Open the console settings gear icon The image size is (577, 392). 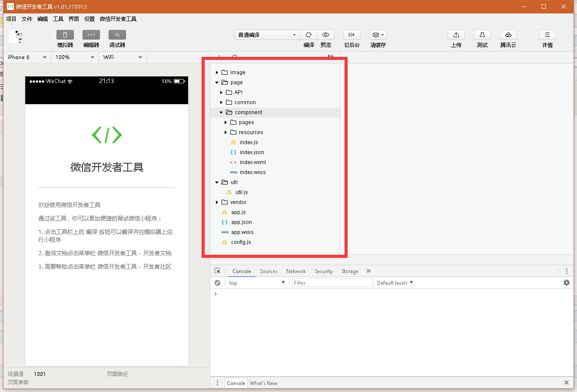click(567, 283)
